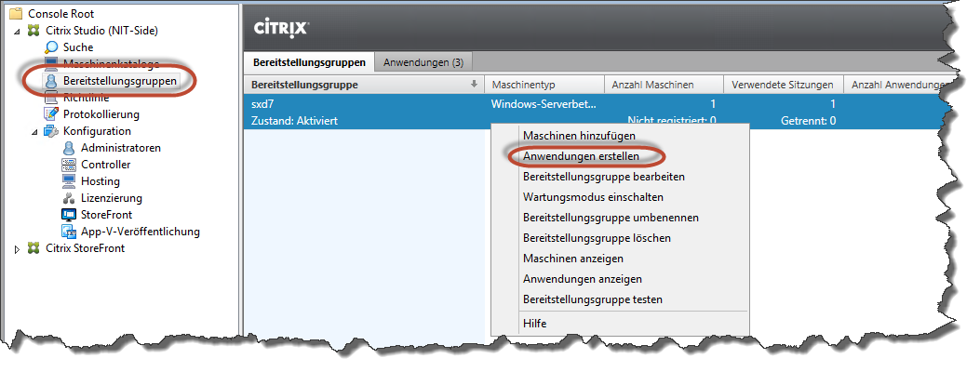
Task: Expand the Citrix StoreFront tree node
Action: pos(18,249)
